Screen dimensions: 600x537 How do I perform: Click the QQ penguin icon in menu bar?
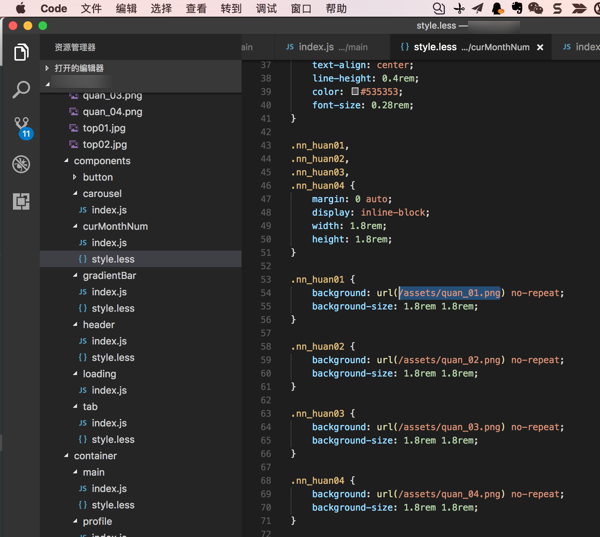coord(497,9)
